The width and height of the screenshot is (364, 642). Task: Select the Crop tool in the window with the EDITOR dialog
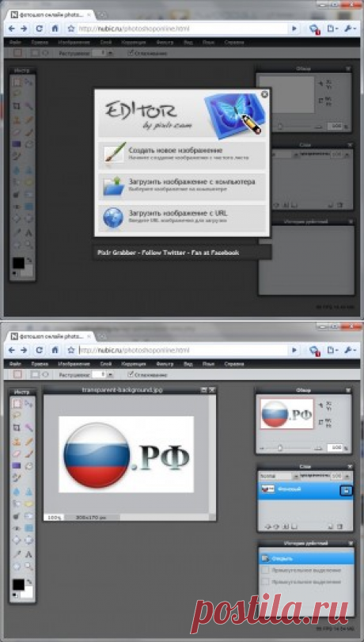click(x=17, y=106)
